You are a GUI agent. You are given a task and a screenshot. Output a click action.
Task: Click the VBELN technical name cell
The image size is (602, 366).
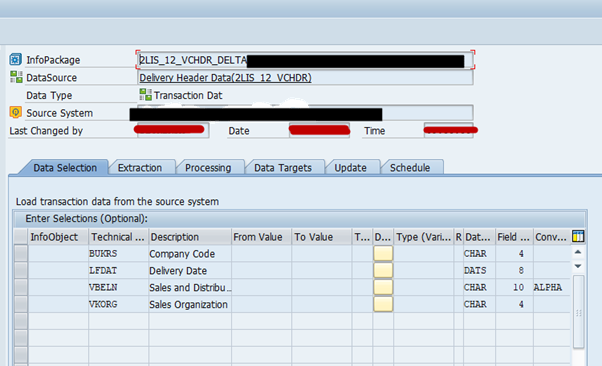pos(119,287)
